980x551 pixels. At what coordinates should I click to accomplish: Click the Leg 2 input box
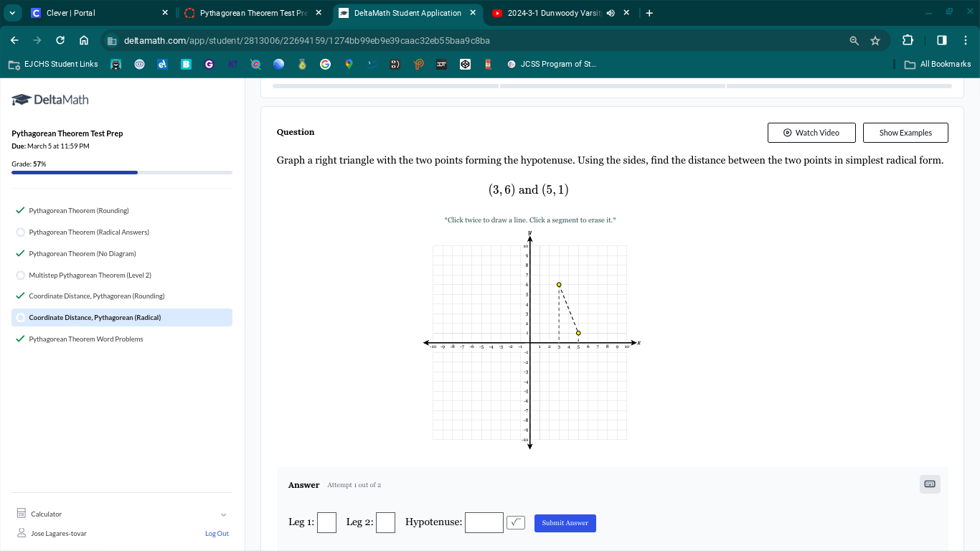coord(385,523)
